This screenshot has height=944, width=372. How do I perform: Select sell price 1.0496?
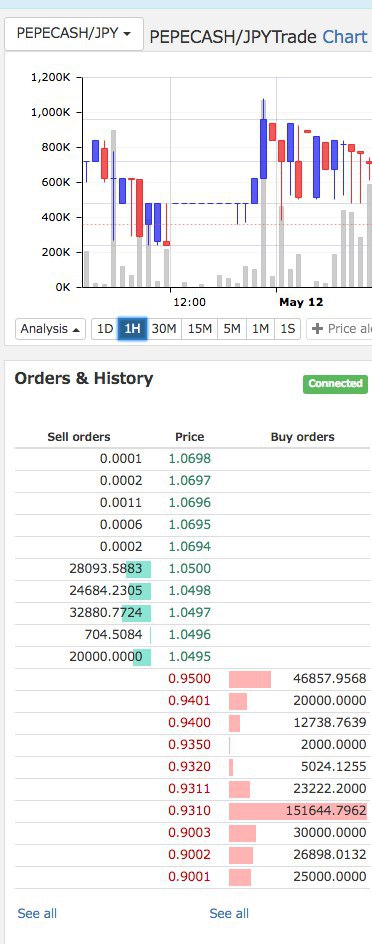(x=190, y=635)
